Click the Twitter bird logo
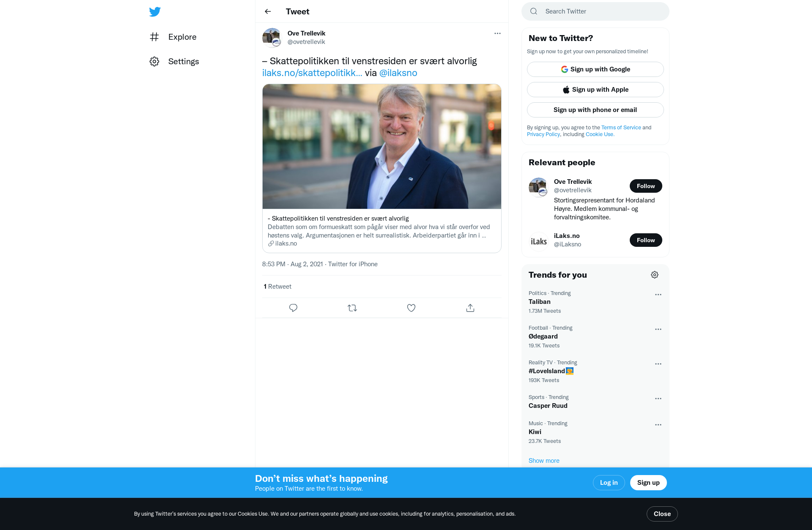 pos(155,11)
